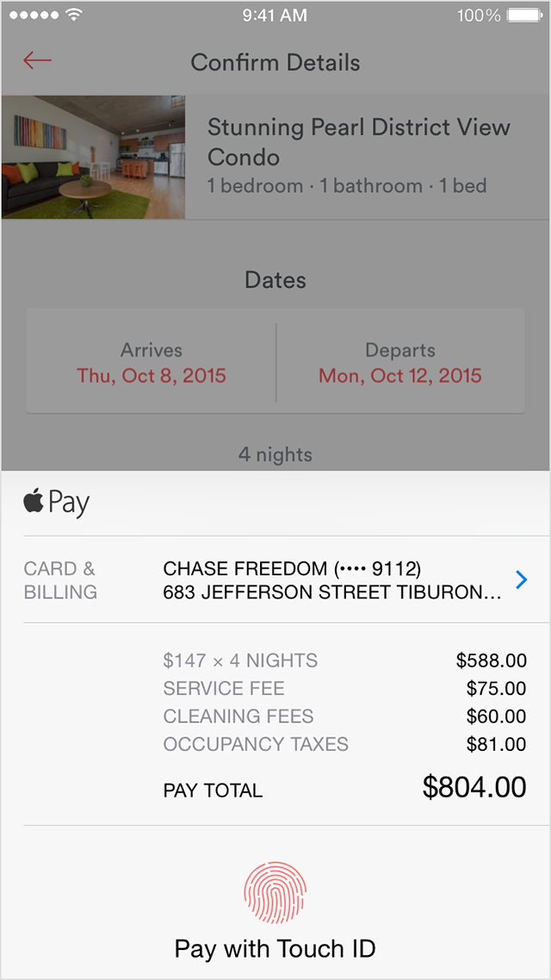
Task: Expand card and billing details chevron
Action: [520, 580]
